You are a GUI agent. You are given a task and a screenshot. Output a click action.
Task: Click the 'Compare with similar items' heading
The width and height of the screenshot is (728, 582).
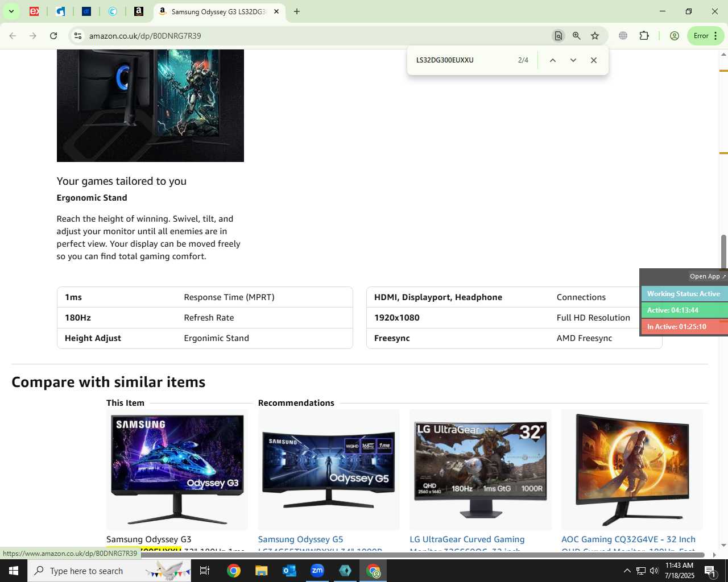tap(109, 382)
